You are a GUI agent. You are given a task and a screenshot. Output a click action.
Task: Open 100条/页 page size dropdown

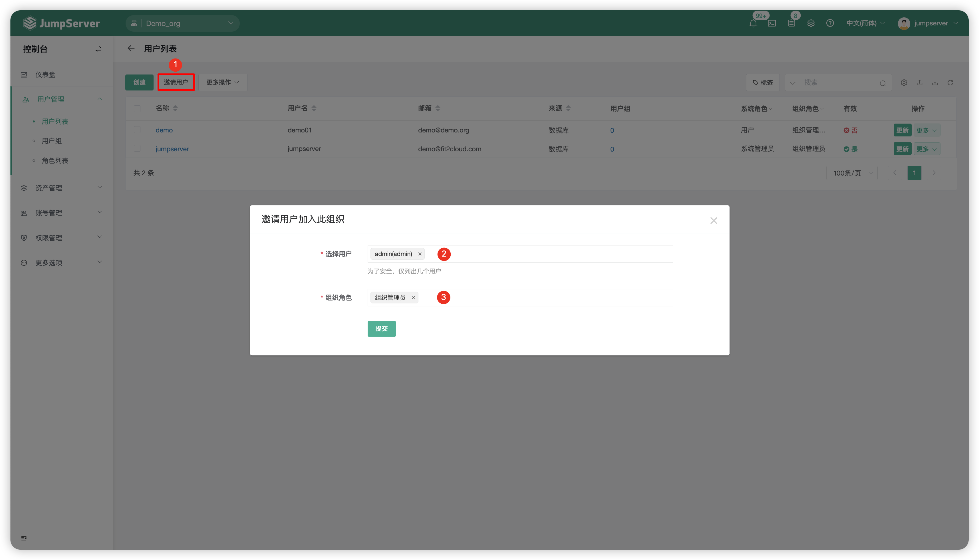pyautogui.click(x=851, y=173)
